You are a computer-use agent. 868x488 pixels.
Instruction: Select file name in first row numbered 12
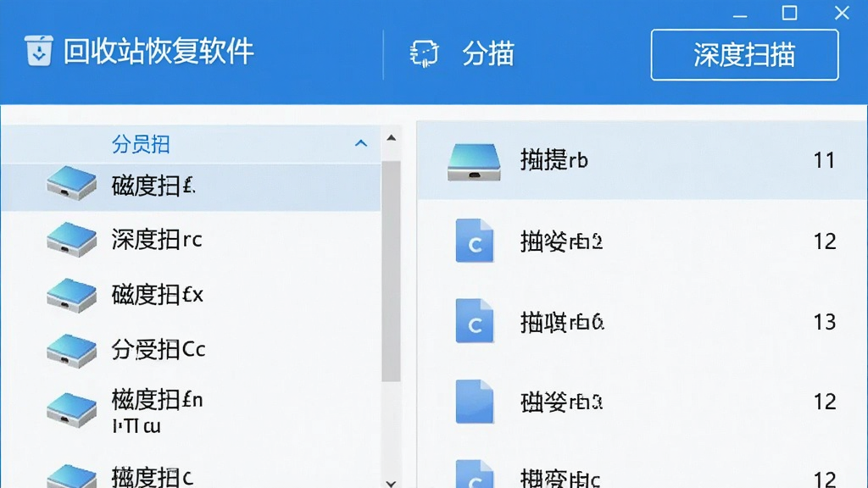point(561,241)
